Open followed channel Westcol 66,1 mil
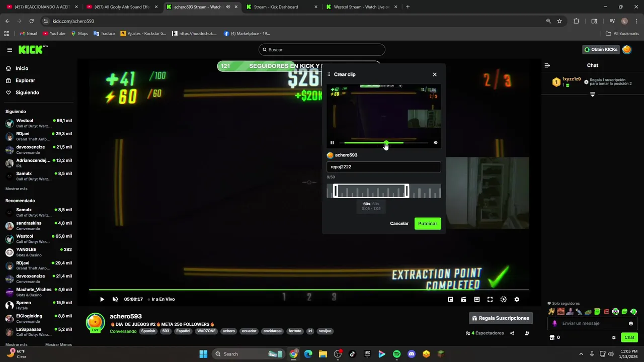644x362 pixels. pos(39,123)
